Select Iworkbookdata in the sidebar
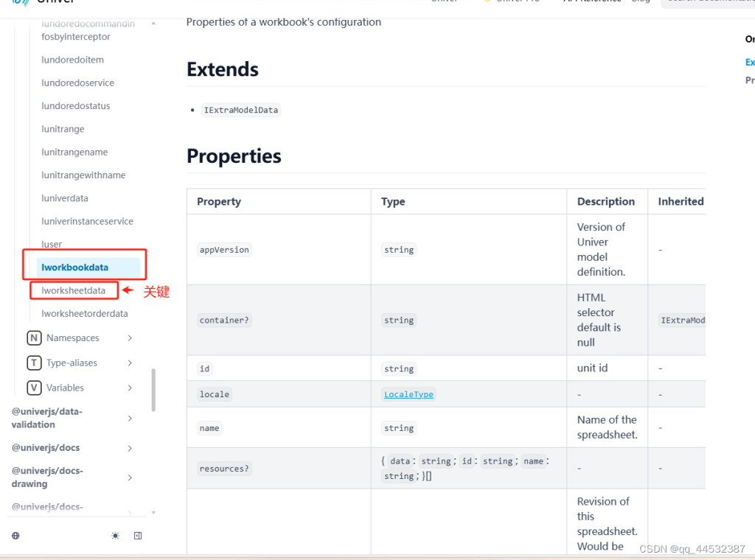 [x=75, y=267]
